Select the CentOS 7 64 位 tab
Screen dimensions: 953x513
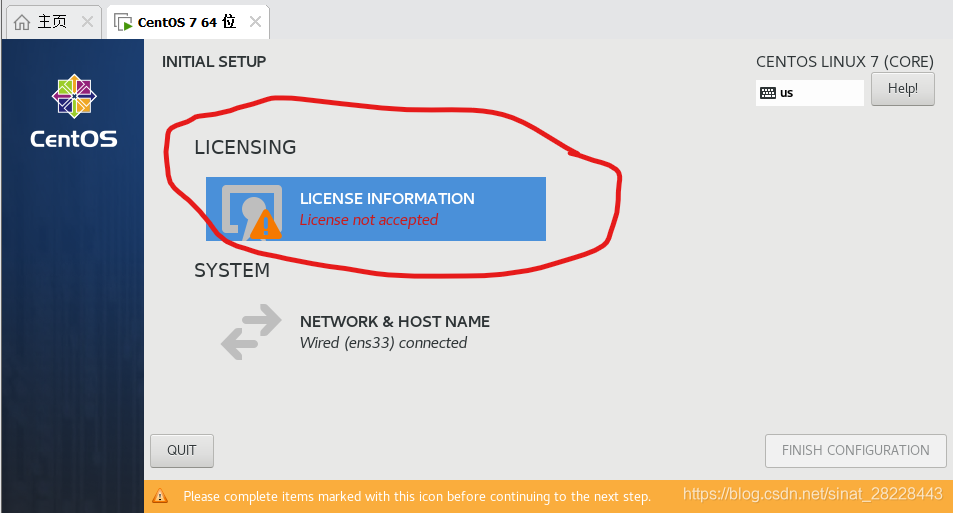[187, 22]
